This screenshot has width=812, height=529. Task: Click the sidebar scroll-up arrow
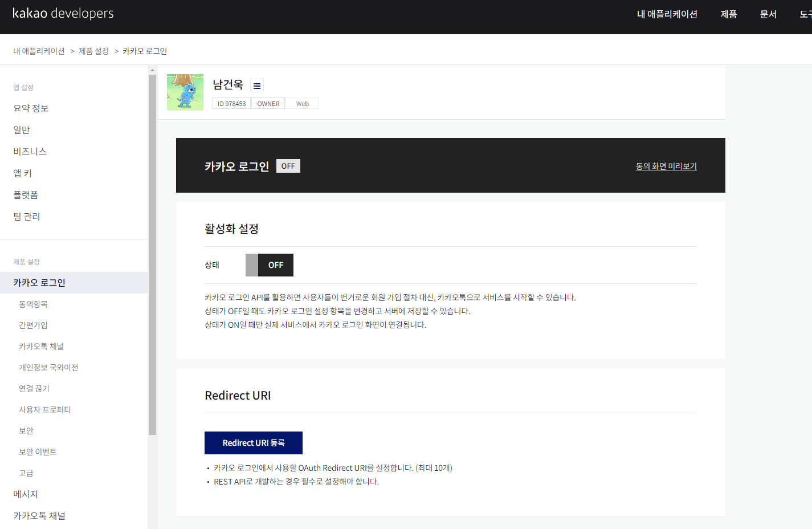152,70
